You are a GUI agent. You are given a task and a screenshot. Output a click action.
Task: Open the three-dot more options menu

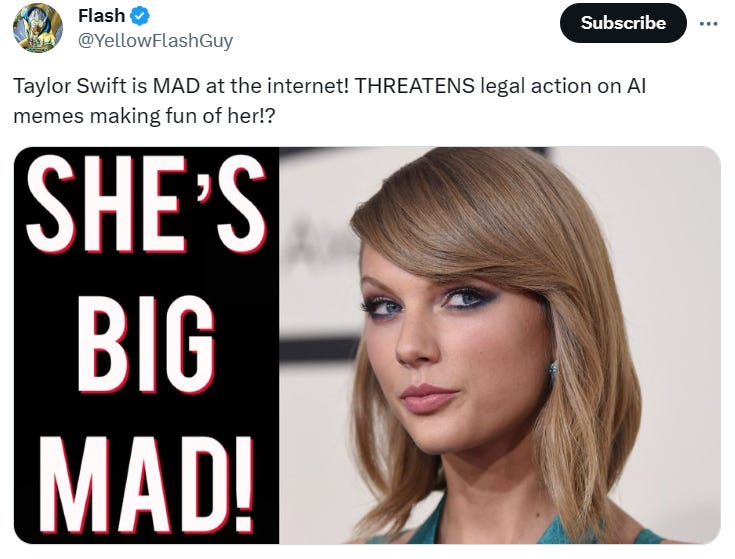click(x=708, y=23)
